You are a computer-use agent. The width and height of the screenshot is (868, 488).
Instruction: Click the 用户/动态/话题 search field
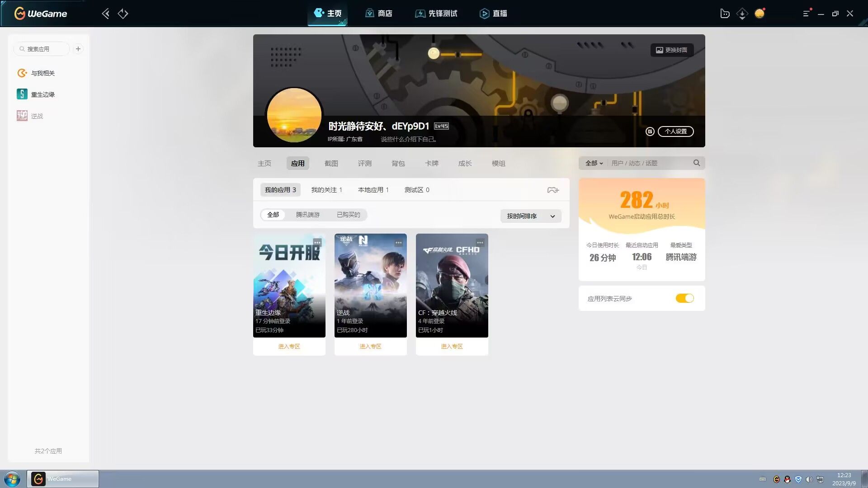pos(649,163)
